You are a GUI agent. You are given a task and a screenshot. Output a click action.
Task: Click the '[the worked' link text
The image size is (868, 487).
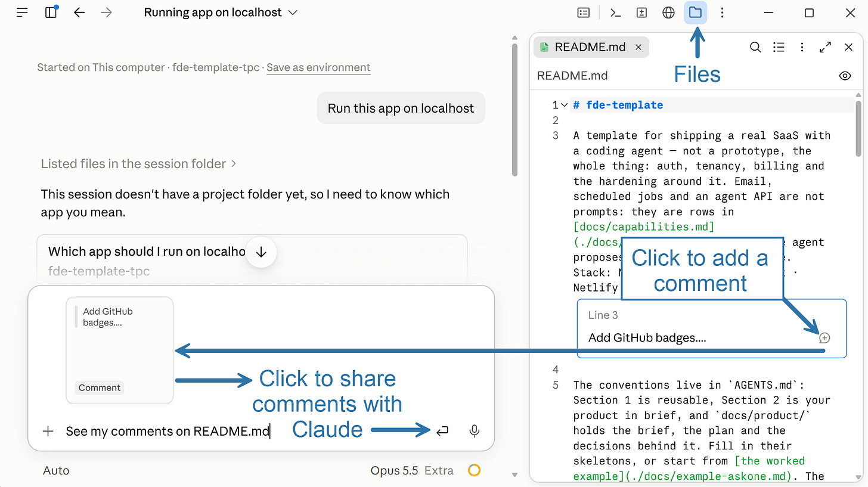point(770,461)
